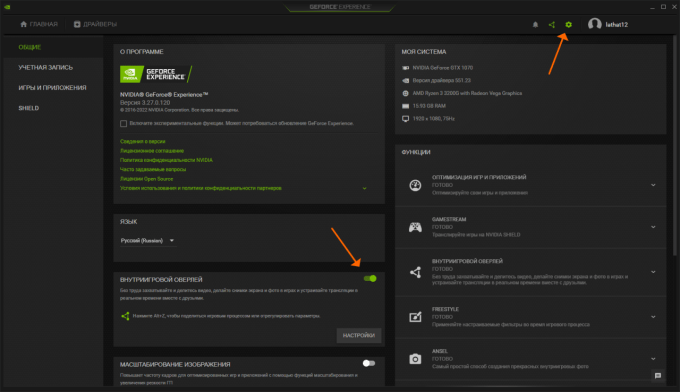This screenshot has height=392, width=681.
Task: Click the version 3.27.0.120 text
Action: (x=145, y=103)
